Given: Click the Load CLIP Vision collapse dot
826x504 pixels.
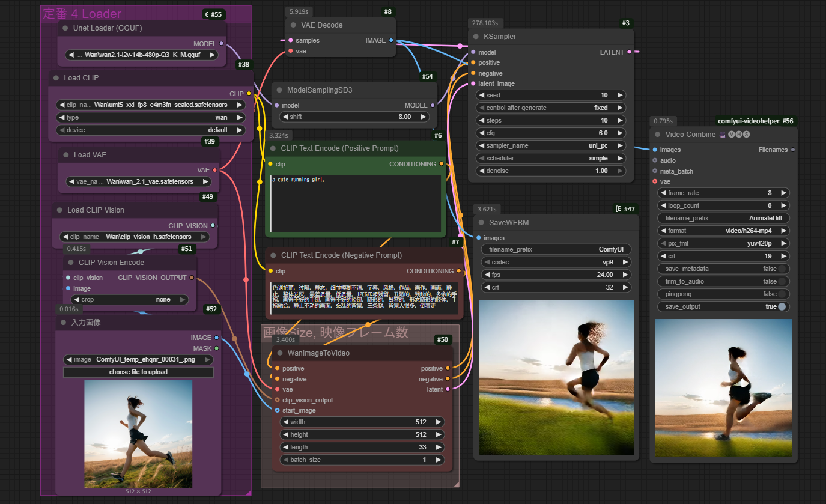Looking at the screenshot, I should click(x=60, y=210).
